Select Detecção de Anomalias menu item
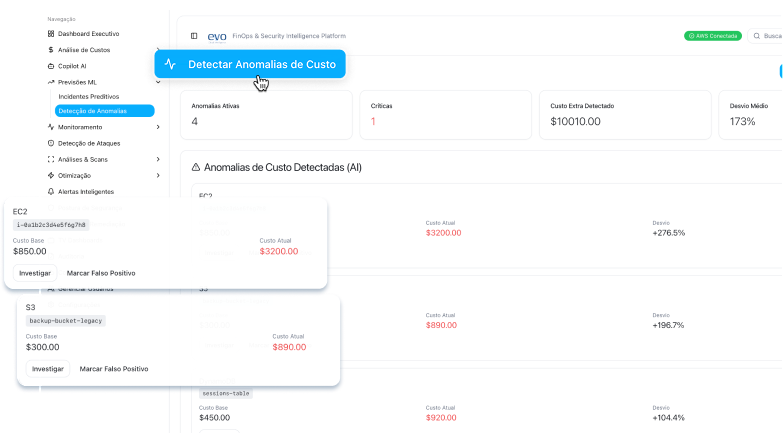Viewport: 784px width, 443px height. click(92, 111)
